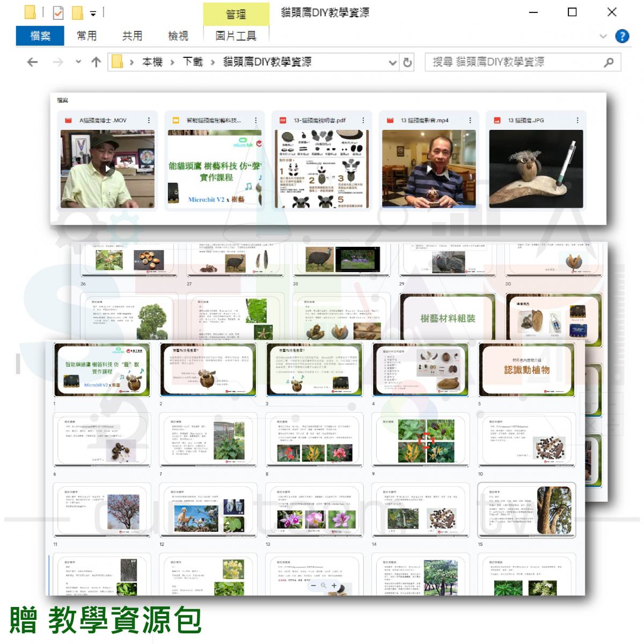
Task: Open the more menu for 13 貓頭鷹影音.mp4
Action: [470, 121]
